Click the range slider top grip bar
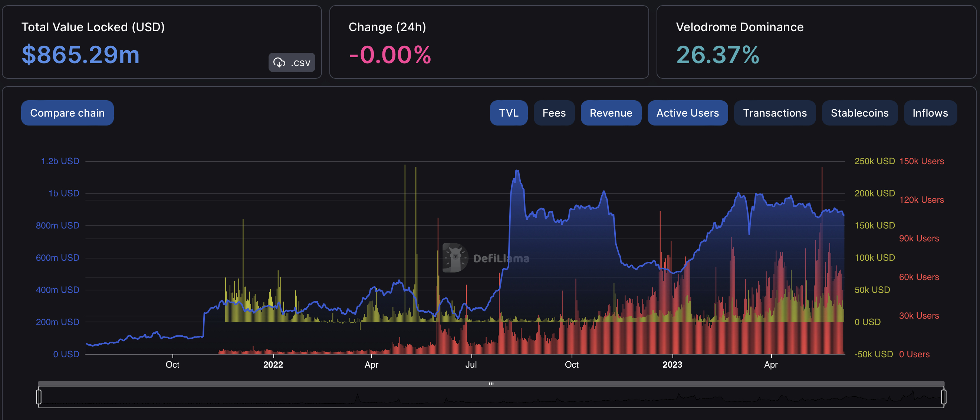This screenshot has width=980, height=420. 491,384
